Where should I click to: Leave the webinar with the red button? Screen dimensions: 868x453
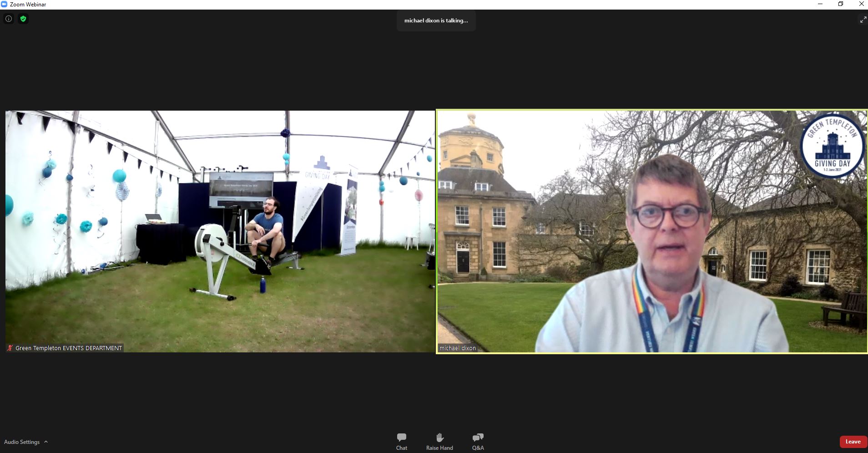coord(853,442)
